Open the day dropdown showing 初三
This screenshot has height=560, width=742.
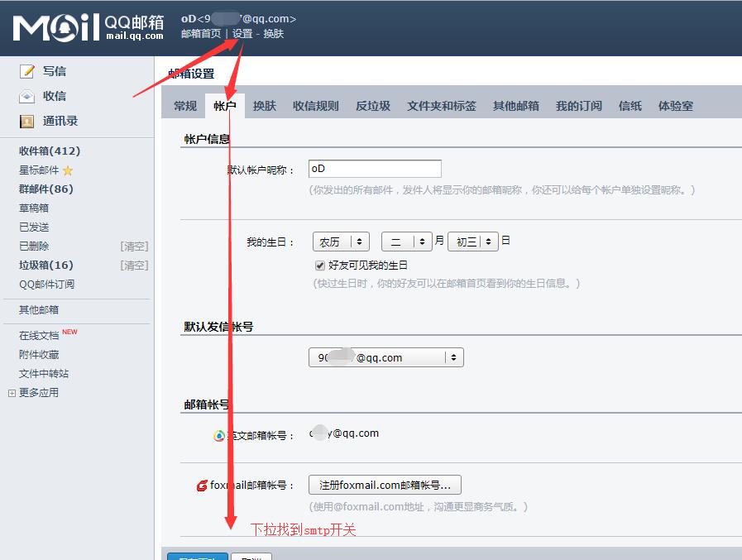point(472,241)
